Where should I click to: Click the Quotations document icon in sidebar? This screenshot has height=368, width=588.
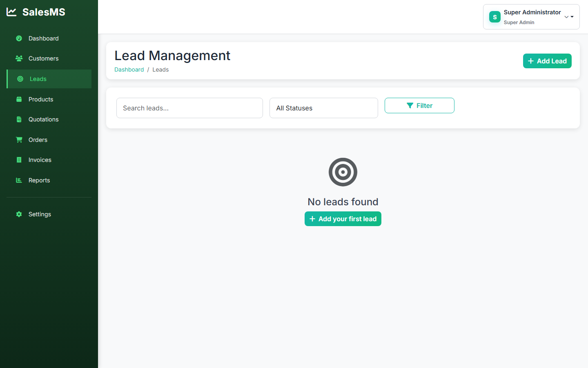[19, 119]
